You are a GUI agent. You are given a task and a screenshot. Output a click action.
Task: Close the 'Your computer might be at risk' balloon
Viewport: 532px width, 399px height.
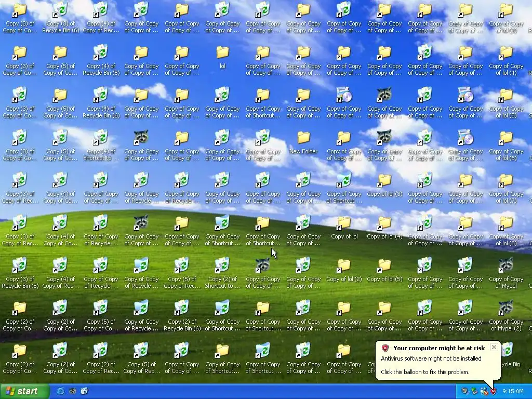tap(494, 347)
